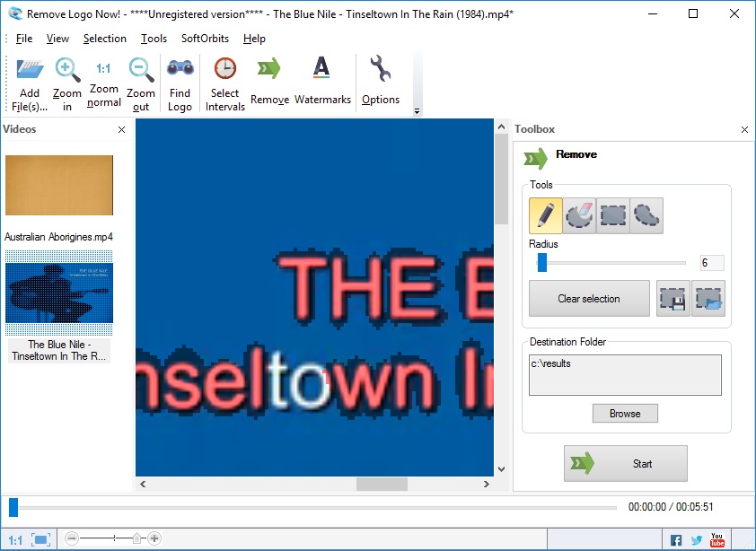Open the Tools menu

click(154, 39)
